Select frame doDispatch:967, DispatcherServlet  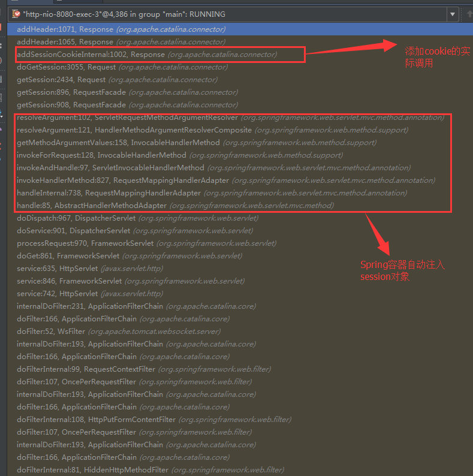[x=240, y=218]
